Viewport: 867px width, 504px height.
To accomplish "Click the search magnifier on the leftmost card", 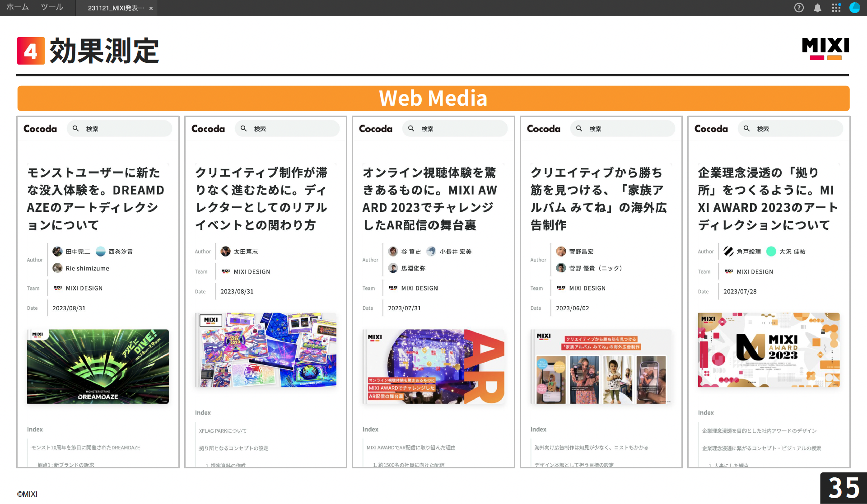I will coord(75,128).
